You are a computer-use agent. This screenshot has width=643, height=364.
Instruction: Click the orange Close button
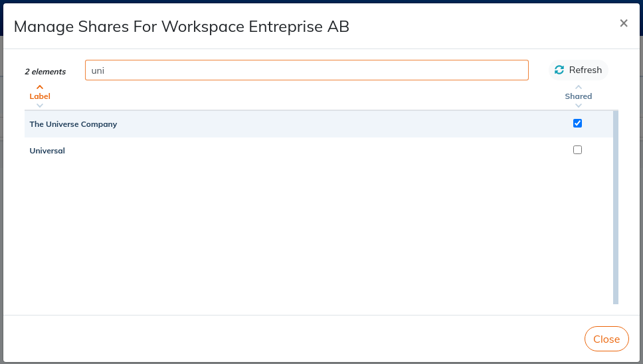tap(606, 339)
